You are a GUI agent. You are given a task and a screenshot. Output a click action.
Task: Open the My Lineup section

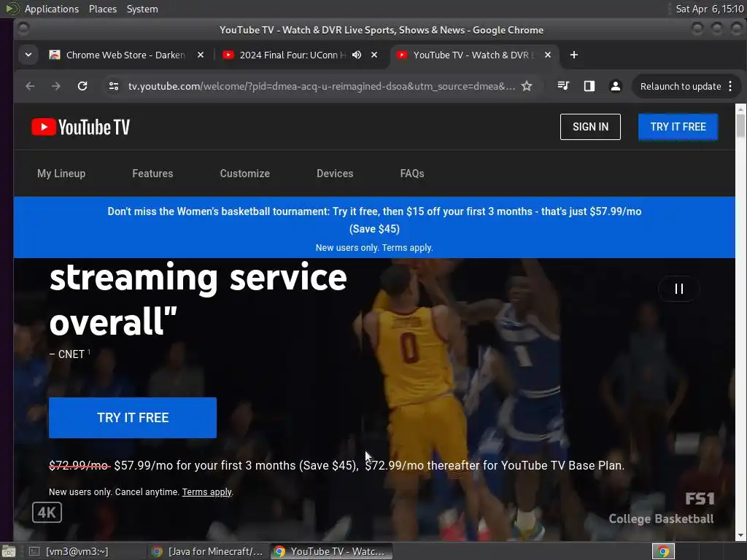click(61, 174)
